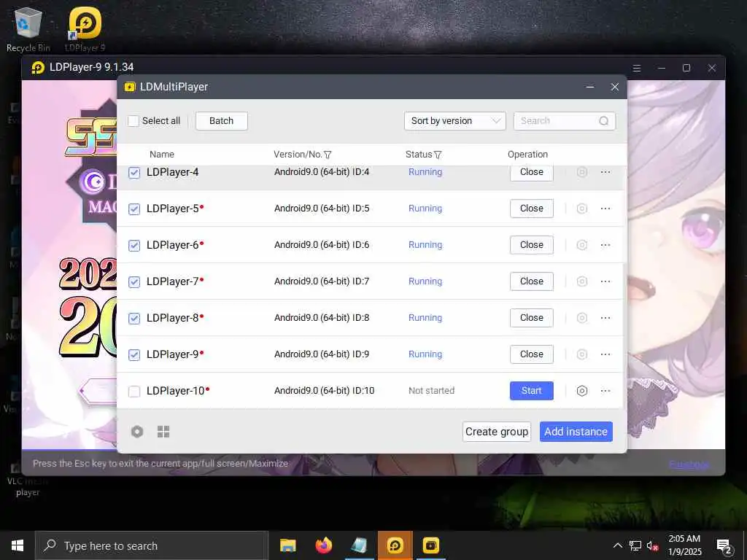
Task: Uncheck LDPlayer-7 checkbox
Action: tap(134, 282)
